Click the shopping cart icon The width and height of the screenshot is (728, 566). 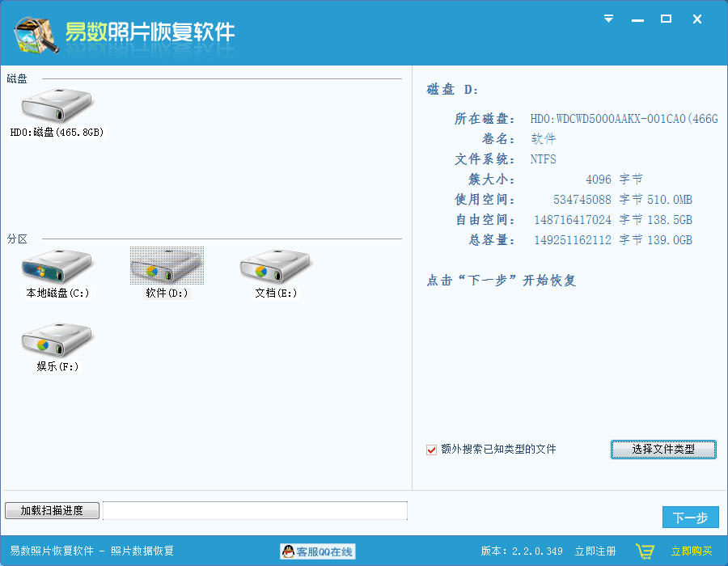(645, 551)
